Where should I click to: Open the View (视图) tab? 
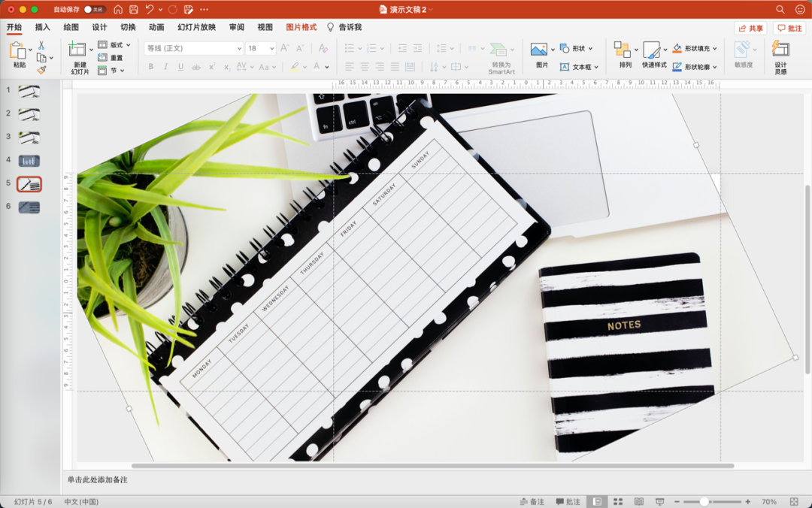click(265, 27)
